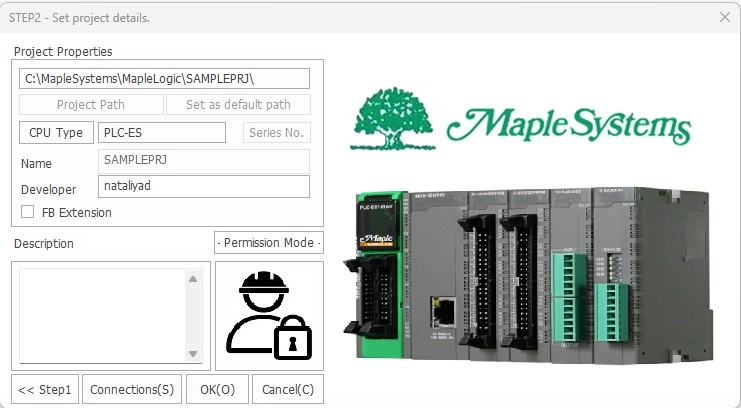741x408 pixels.
Task: Open the CPU Type selection
Action: 56,133
